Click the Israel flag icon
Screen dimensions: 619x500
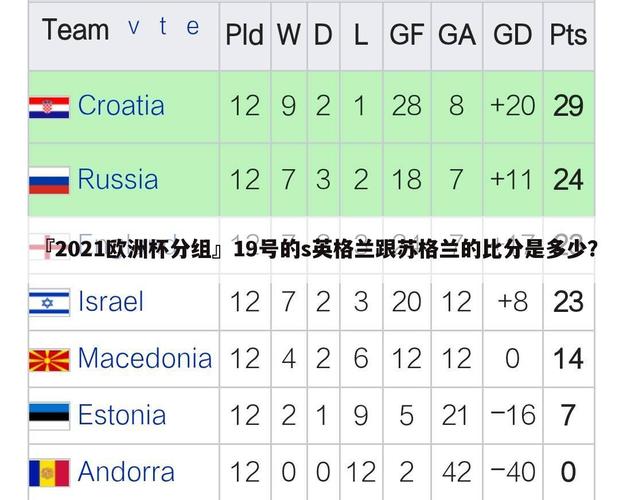pyautogui.click(x=49, y=302)
